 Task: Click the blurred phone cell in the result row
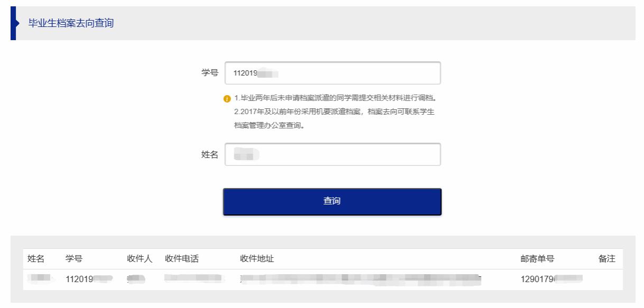195,278
